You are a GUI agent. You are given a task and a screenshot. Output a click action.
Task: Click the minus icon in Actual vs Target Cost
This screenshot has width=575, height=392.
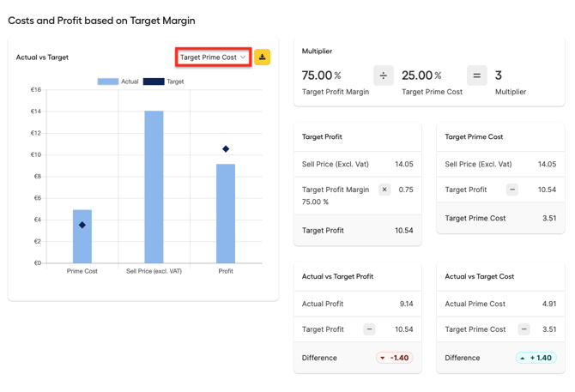[x=524, y=329]
